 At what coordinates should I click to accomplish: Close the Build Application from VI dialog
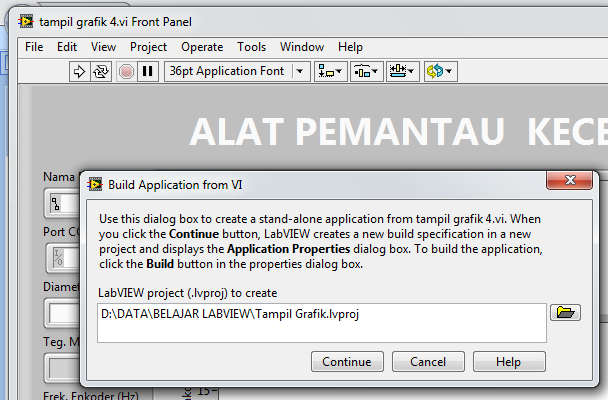click(x=569, y=180)
